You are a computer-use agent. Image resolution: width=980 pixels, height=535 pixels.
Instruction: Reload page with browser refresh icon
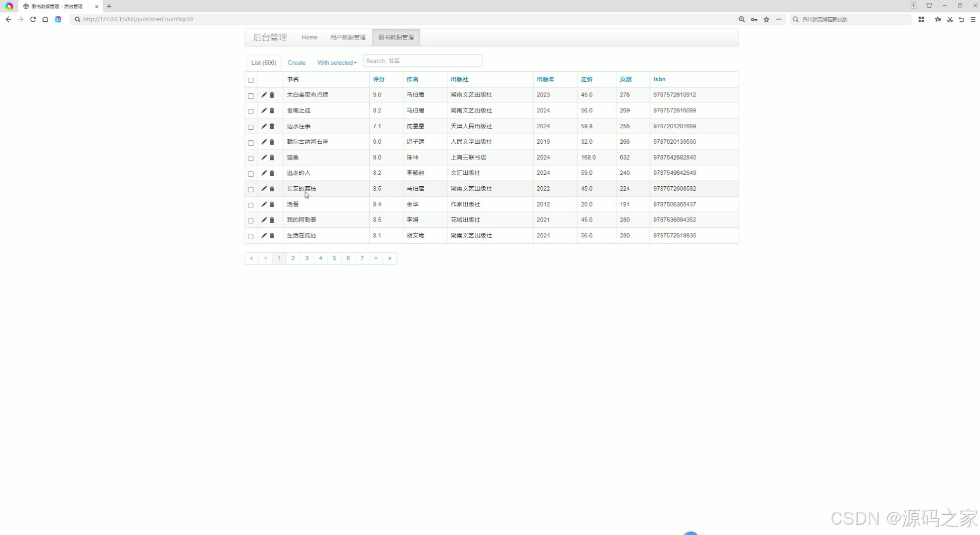point(33,19)
